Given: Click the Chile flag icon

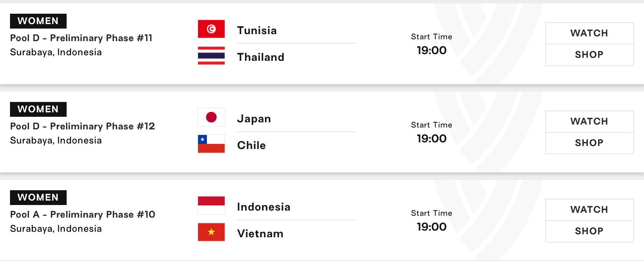Looking at the screenshot, I should (211, 144).
